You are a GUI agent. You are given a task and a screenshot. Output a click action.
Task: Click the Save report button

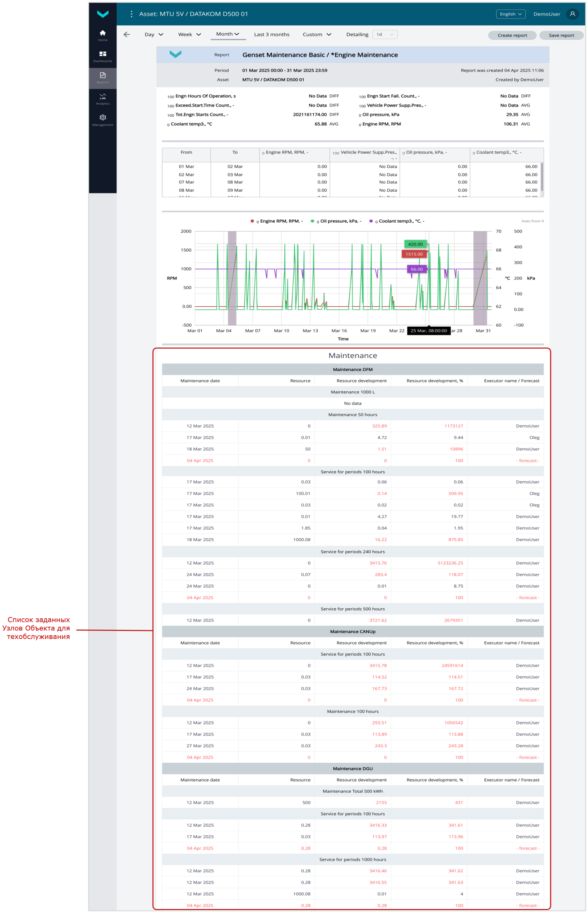tap(561, 35)
